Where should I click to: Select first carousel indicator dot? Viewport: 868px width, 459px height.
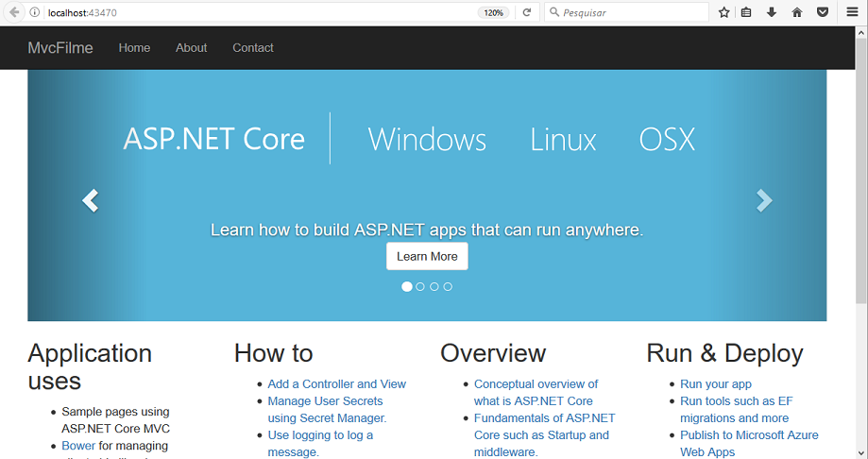pyautogui.click(x=407, y=286)
